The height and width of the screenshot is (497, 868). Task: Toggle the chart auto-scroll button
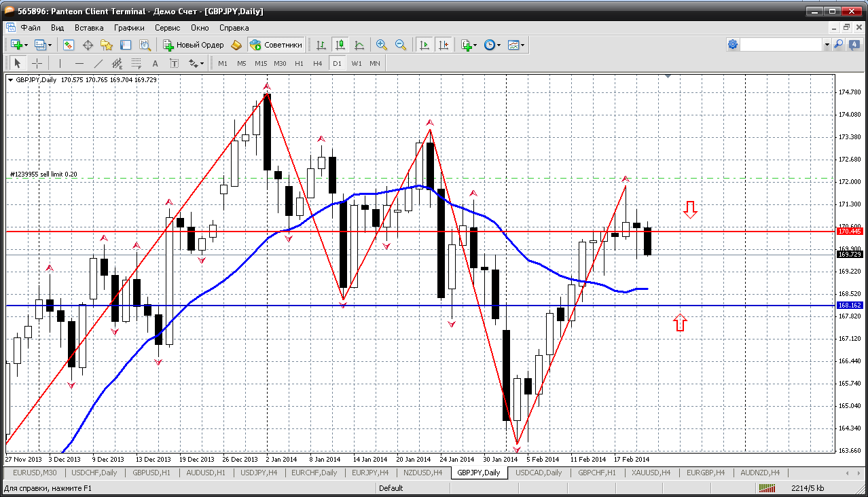point(424,45)
